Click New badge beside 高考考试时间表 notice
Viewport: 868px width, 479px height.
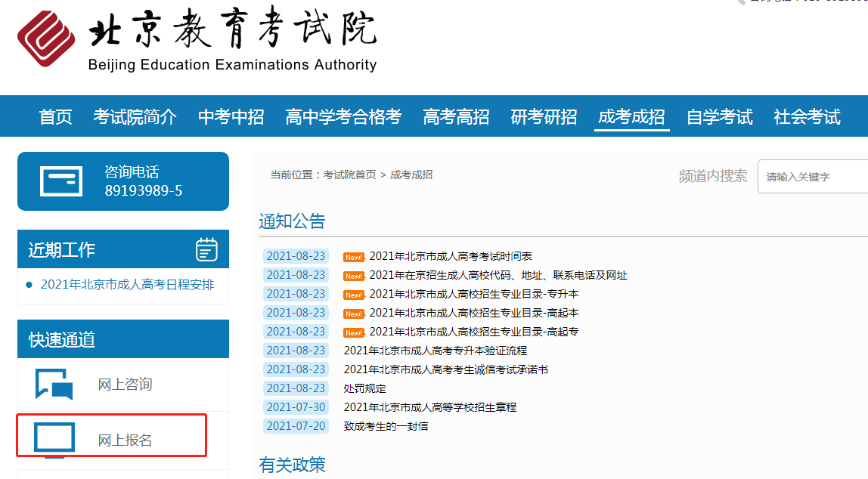click(353, 257)
